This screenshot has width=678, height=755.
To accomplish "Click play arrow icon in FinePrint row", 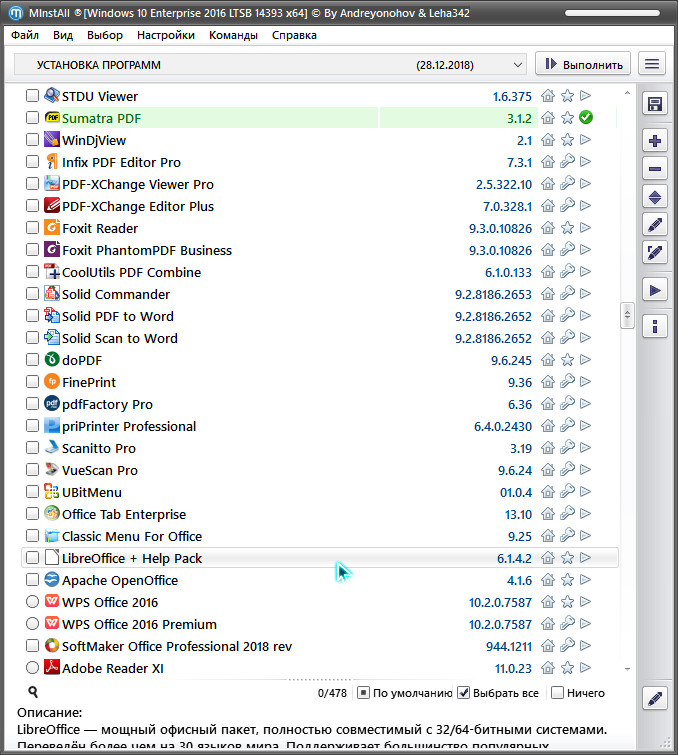I will (x=586, y=382).
